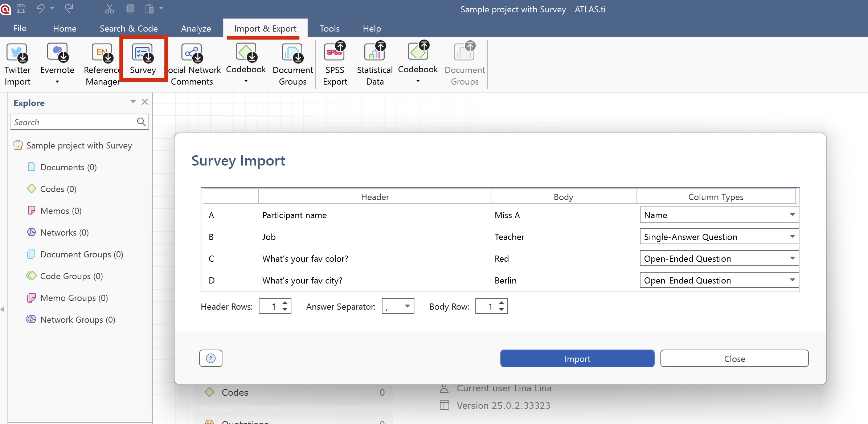Switch to the Analyze tab
This screenshot has width=868, height=424.
[196, 28]
